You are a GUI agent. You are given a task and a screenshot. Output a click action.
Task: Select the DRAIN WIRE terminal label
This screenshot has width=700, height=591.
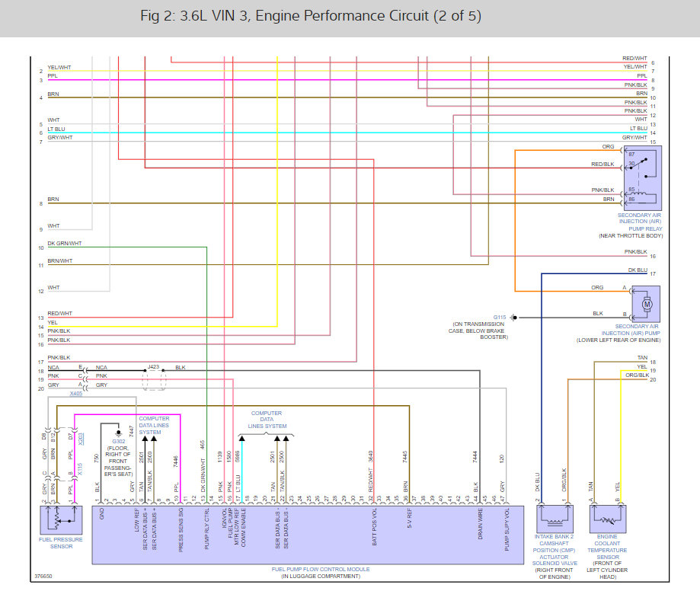[x=481, y=523]
